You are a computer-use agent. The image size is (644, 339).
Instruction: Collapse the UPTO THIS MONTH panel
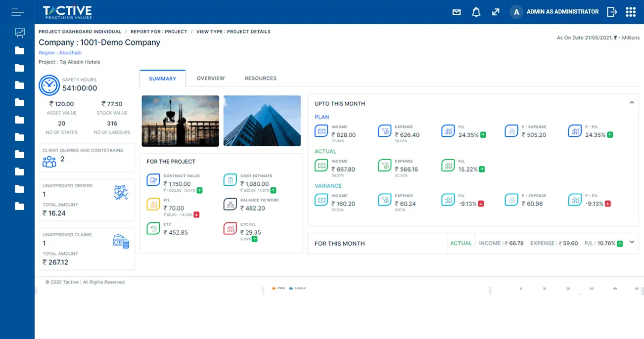(632, 102)
